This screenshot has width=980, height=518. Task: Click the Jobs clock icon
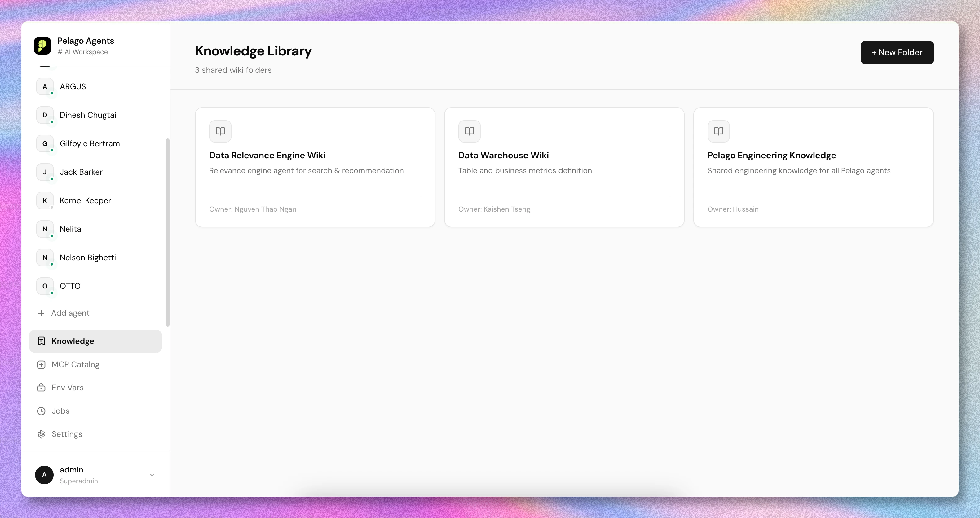pos(41,411)
